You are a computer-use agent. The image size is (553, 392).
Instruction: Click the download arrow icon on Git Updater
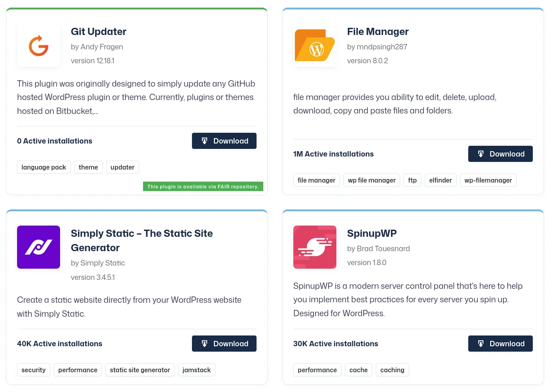coord(205,141)
